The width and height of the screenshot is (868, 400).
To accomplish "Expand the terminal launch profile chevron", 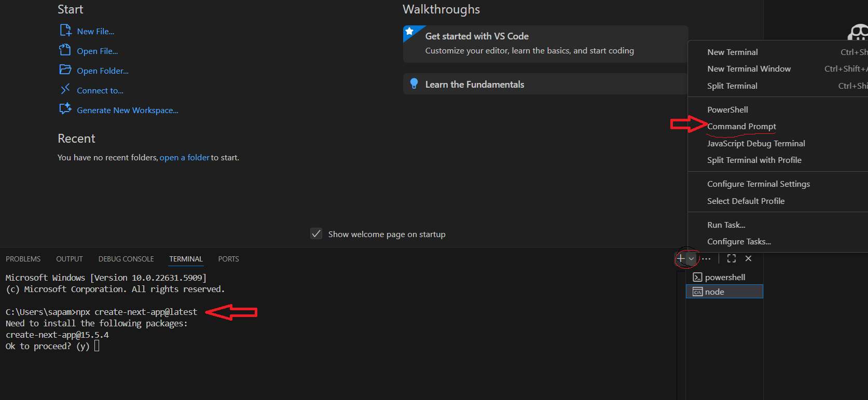I will click(x=691, y=258).
